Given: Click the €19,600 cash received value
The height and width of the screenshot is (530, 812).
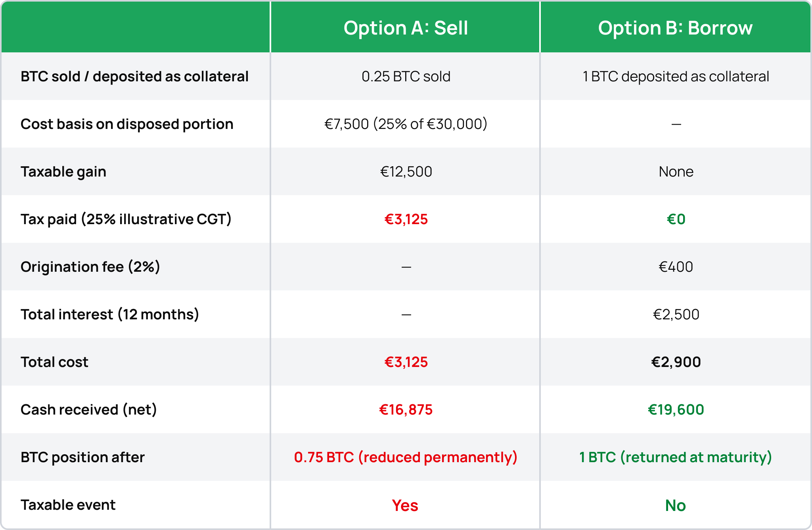Looking at the screenshot, I should [x=676, y=410].
